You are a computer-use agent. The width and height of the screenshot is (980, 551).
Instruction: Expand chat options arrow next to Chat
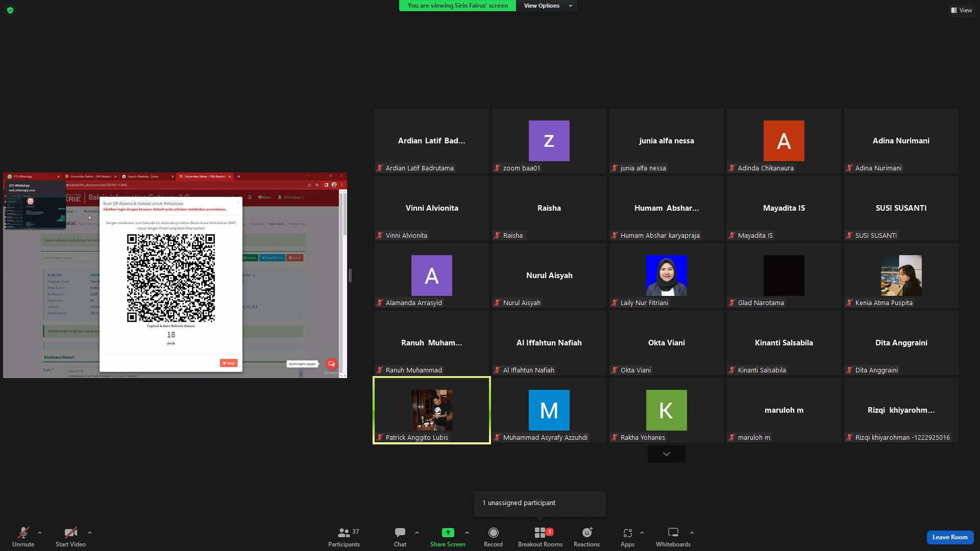pyautogui.click(x=417, y=533)
